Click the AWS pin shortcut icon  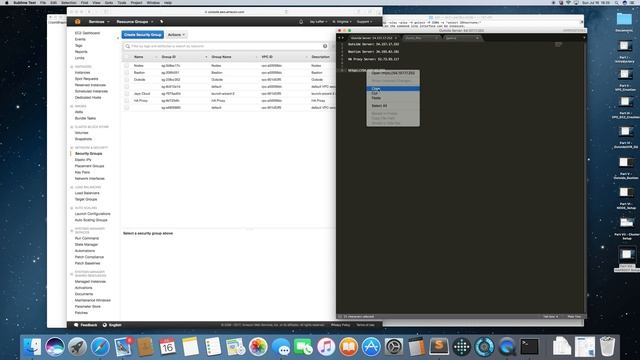(x=162, y=22)
